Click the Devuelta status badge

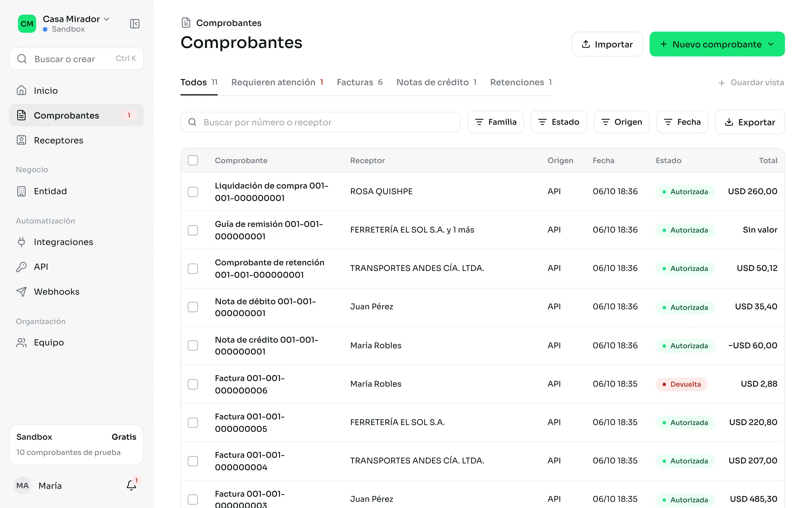(x=681, y=384)
